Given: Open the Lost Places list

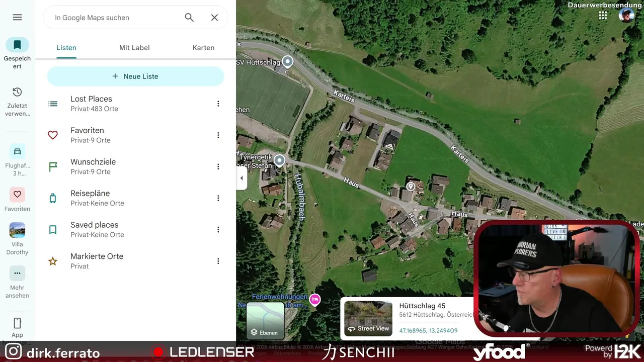Looking at the screenshot, I should 135,104.
